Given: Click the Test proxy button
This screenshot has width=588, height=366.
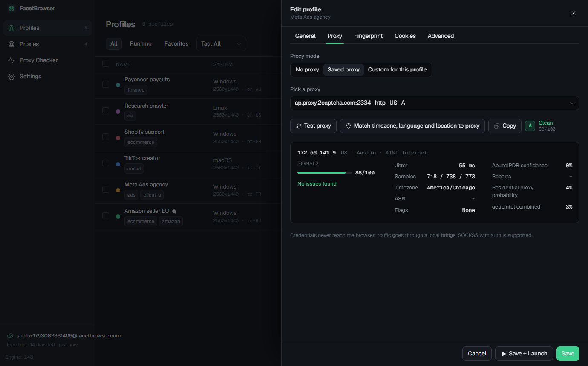Looking at the screenshot, I should pos(313,126).
